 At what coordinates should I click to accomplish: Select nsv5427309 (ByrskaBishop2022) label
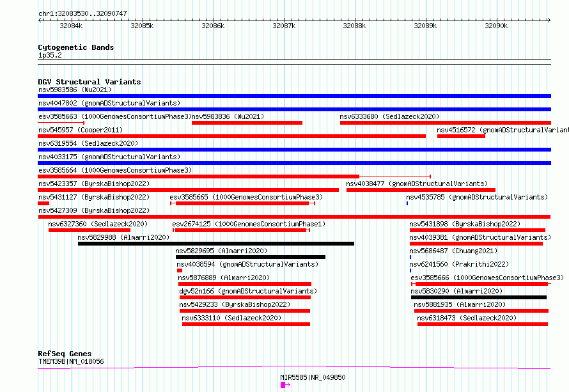94,210
